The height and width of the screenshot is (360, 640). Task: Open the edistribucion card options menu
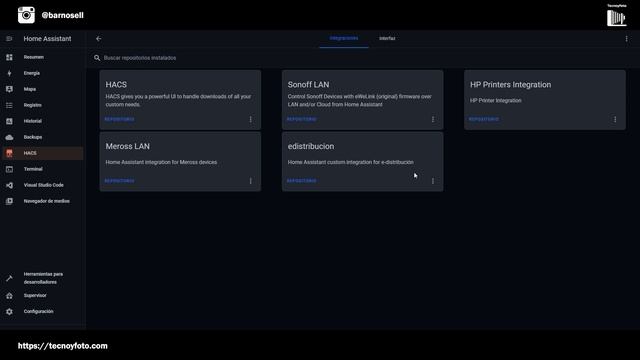click(x=433, y=181)
